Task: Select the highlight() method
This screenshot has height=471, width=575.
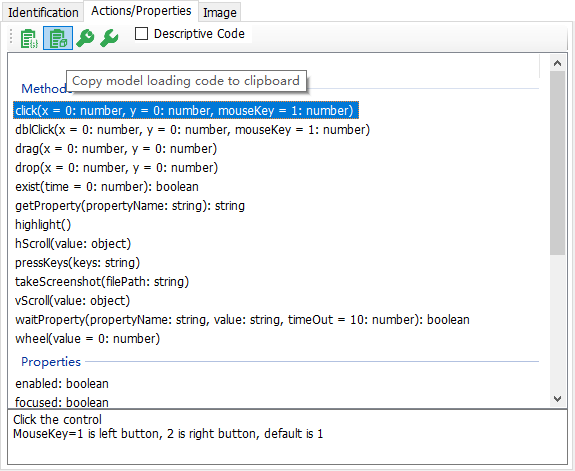Action: 43,225
